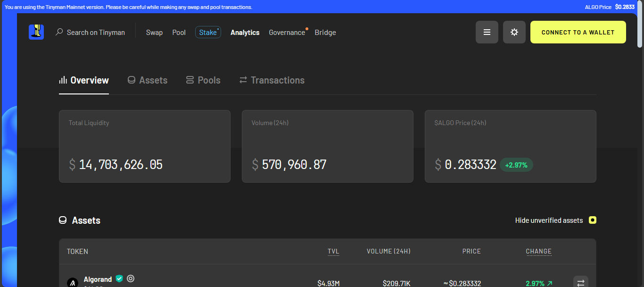Click ALGO Price $0.2833 in top banner

[x=610, y=7]
